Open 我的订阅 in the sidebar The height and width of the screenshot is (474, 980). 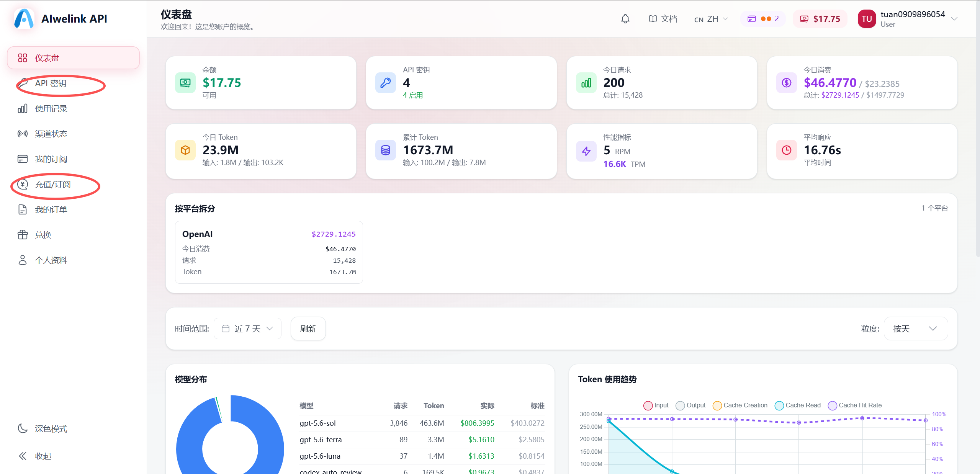73,159
